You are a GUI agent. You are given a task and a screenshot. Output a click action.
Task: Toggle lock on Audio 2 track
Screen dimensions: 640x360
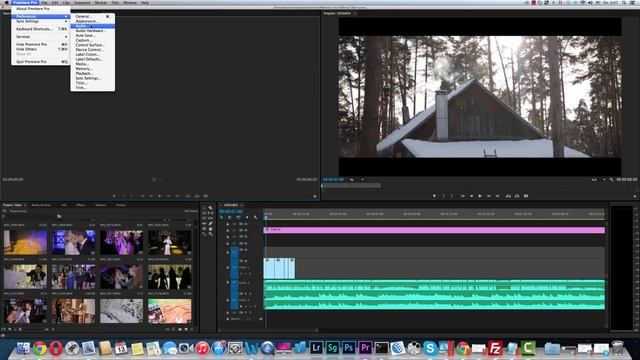click(228, 300)
